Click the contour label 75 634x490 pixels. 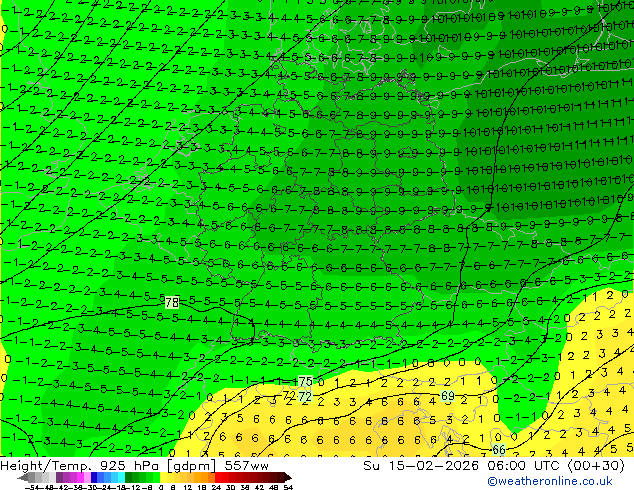click(x=305, y=381)
